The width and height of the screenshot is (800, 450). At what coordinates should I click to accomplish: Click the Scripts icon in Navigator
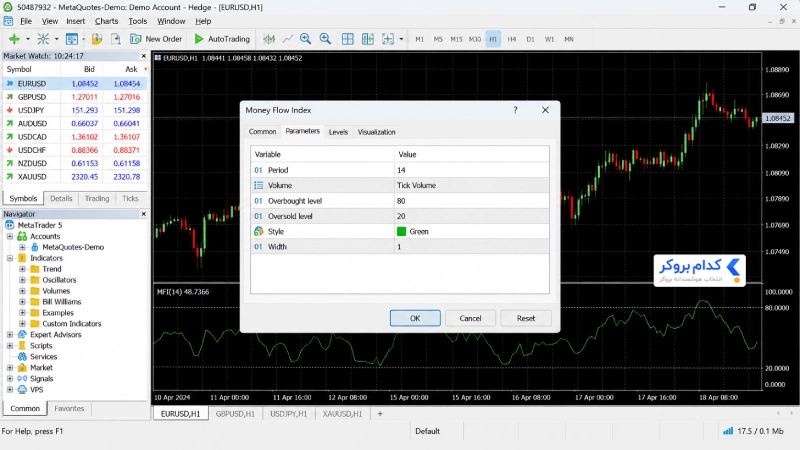coord(22,345)
